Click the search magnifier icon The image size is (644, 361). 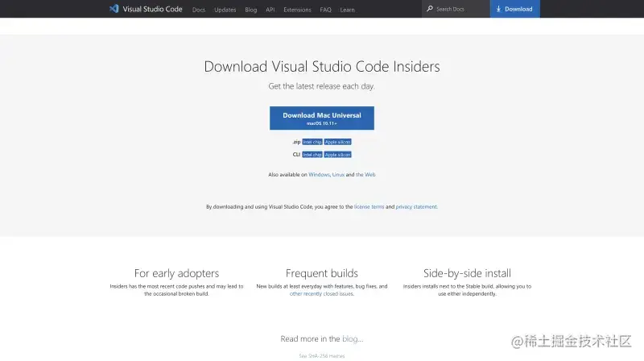coord(430,9)
